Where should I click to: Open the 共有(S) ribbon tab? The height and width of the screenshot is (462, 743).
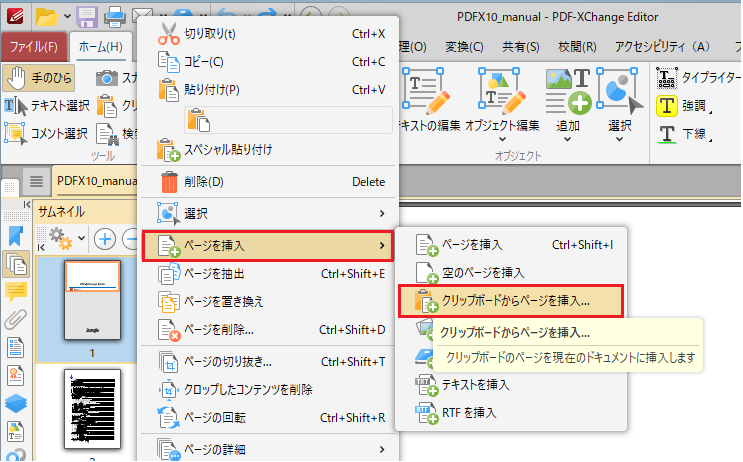(x=520, y=46)
